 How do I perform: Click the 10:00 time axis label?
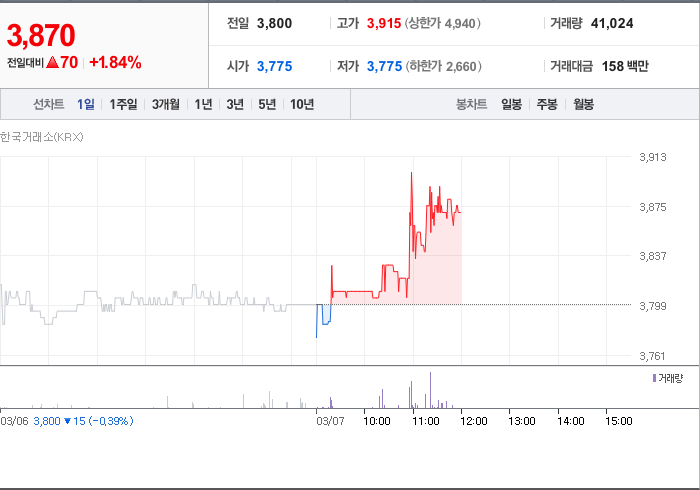pos(377,421)
